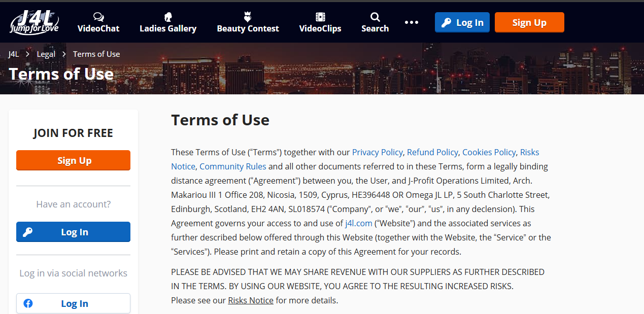Open the Privacy Policy link
Viewport: 644px width, 314px height.
coord(377,152)
